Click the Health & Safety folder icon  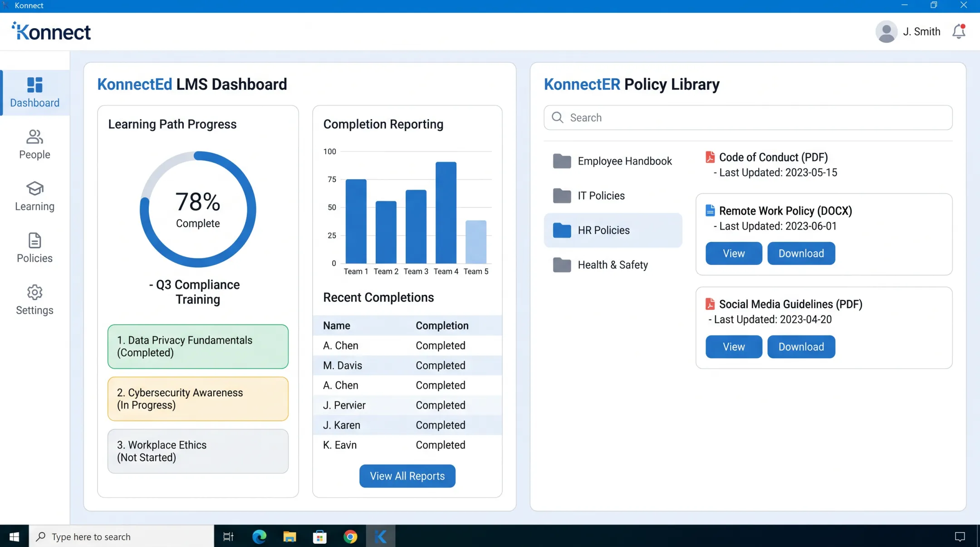point(562,264)
